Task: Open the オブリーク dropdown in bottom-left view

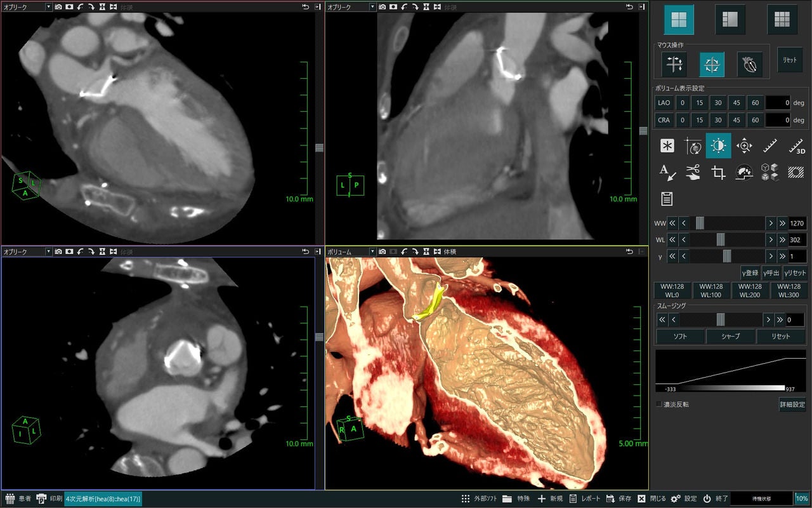Action: click(27, 252)
